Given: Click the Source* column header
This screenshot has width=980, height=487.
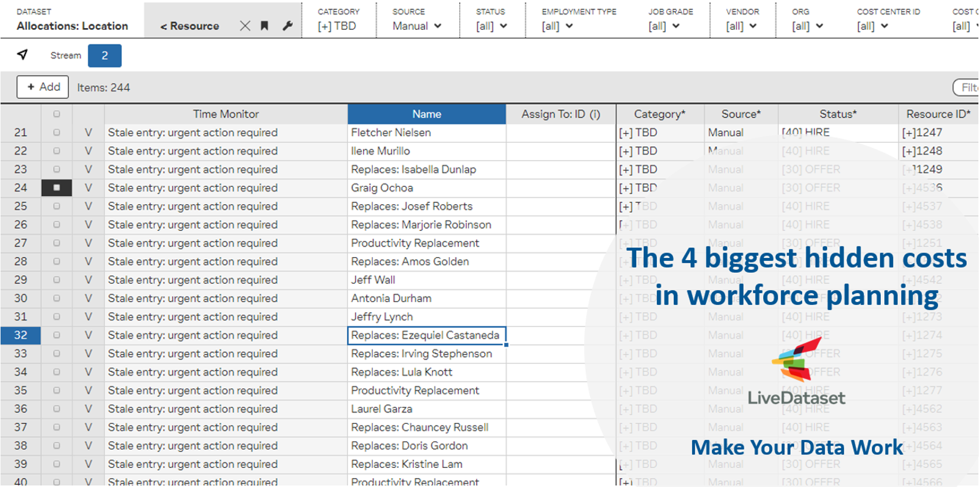Looking at the screenshot, I should pos(741,114).
